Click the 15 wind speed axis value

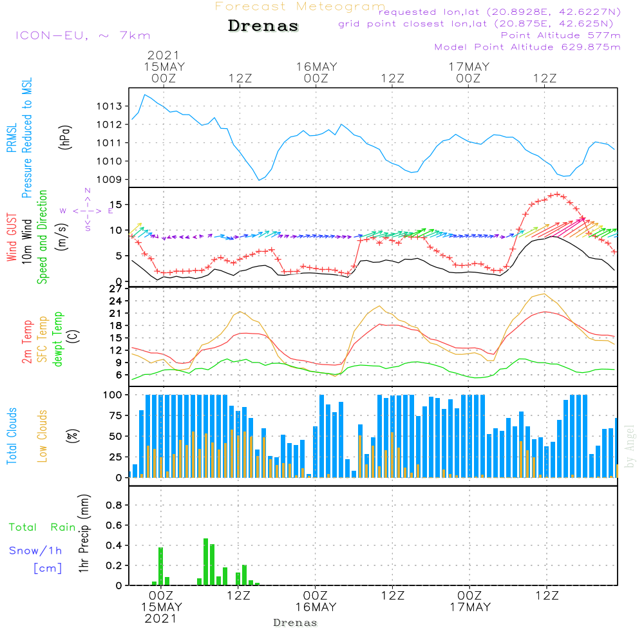(116, 205)
